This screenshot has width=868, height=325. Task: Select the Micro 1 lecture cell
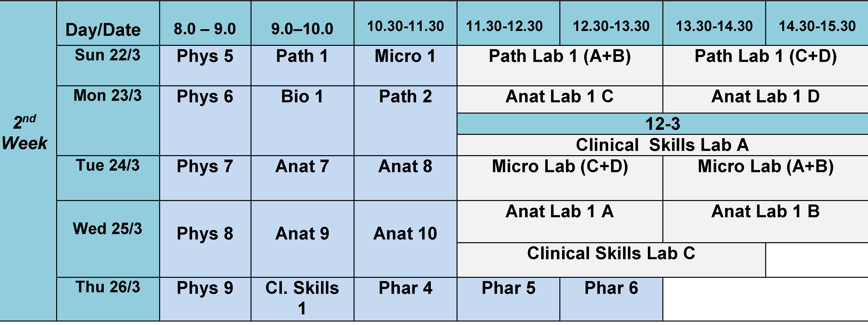tap(405, 56)
